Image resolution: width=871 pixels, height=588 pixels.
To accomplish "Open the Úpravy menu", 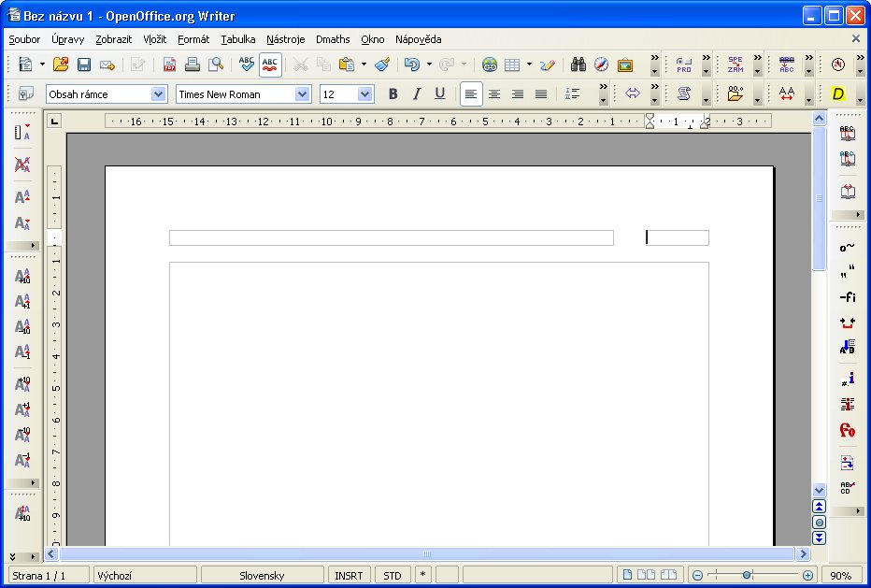I will tap(68, 39).
